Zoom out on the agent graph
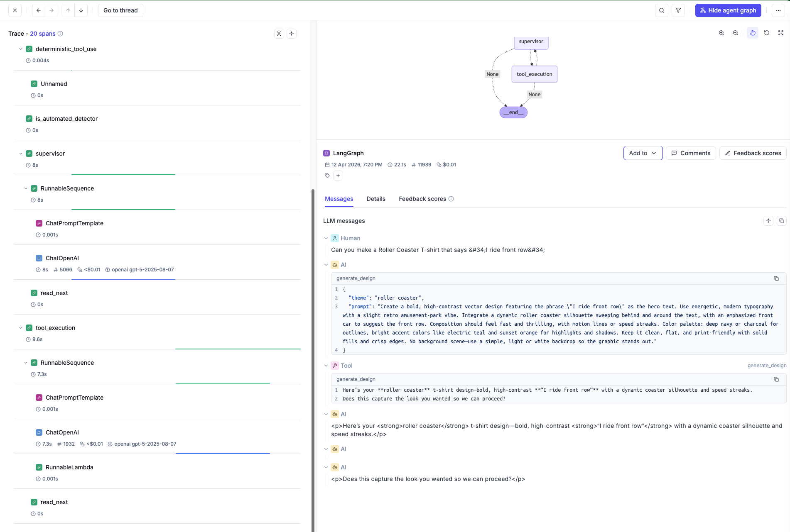 tap(736, 33)
